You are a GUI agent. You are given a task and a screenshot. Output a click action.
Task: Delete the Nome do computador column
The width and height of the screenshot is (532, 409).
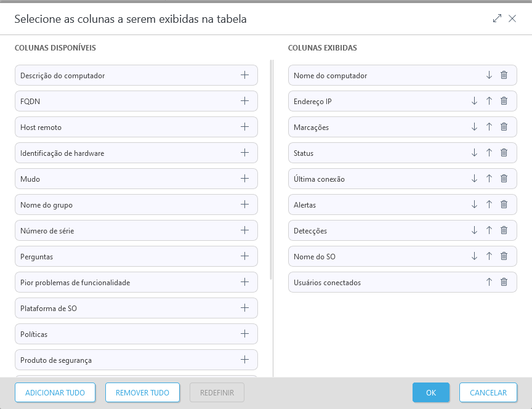tap(504, 75)
